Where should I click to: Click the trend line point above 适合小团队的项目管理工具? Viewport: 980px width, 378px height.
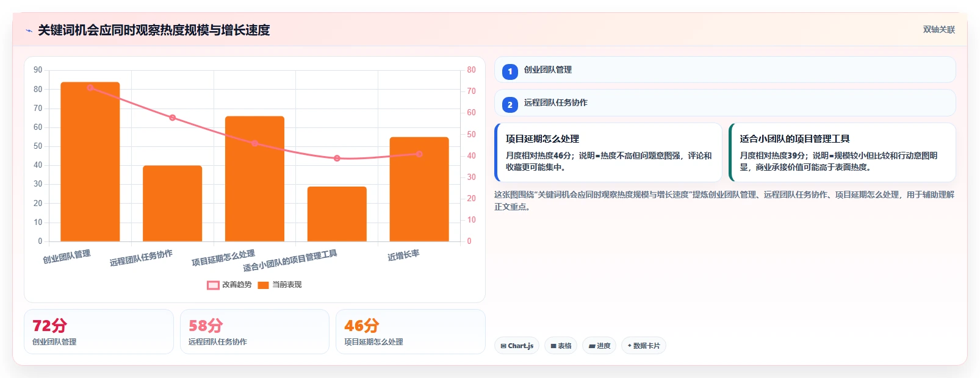point(337,159)
